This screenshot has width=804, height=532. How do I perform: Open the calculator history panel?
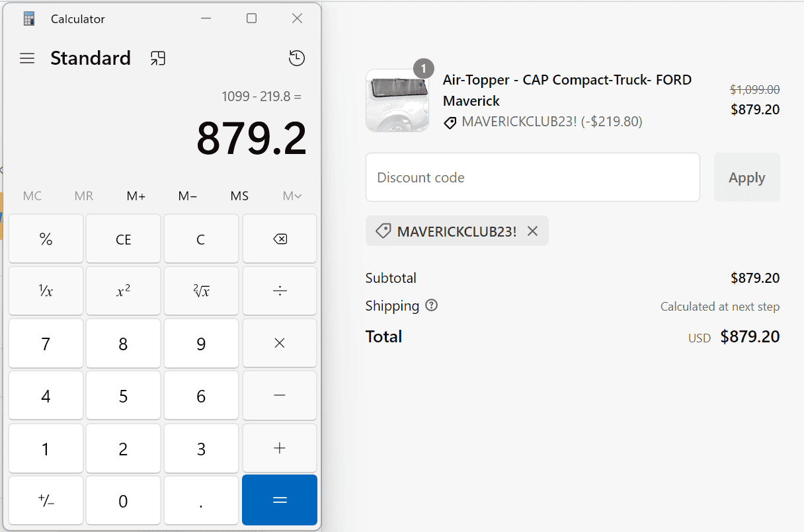coord(297,58)
